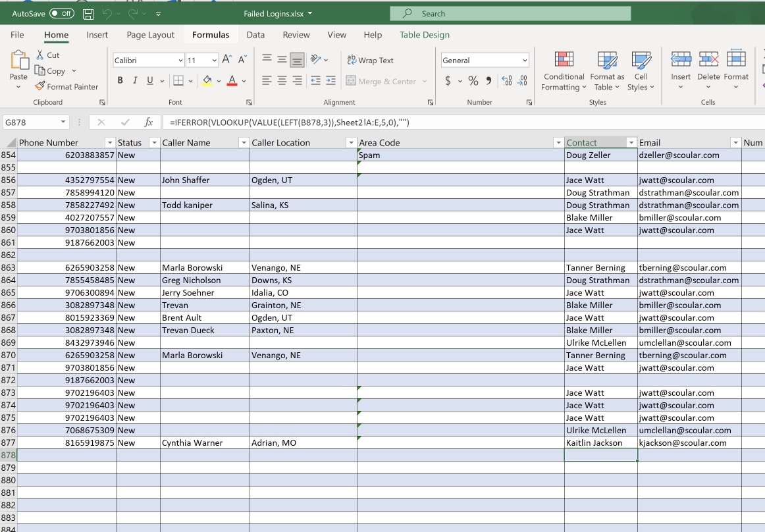Apply yellow Fill Color
This screenshot has height=532, width=765.
pyautogui.click(x=207, y=80)
